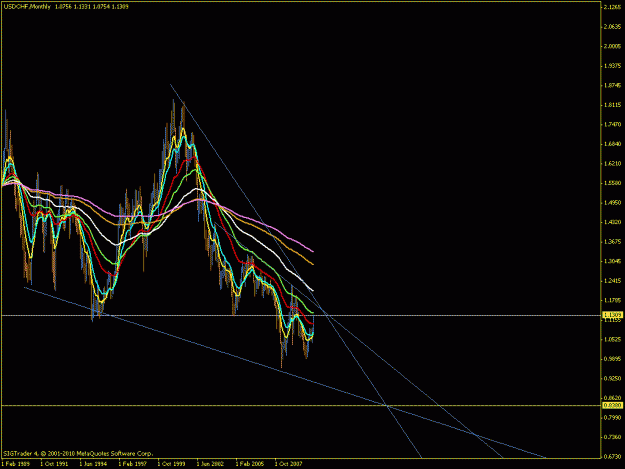Viewport: 625px width, 469px height.
Task: Click the 2.1265 price axis label
Action: pos(613,7)
